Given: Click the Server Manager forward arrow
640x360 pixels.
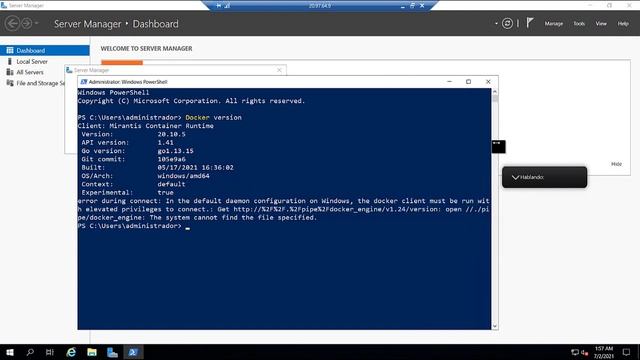Looking at the screenshot, I should 27,24.
